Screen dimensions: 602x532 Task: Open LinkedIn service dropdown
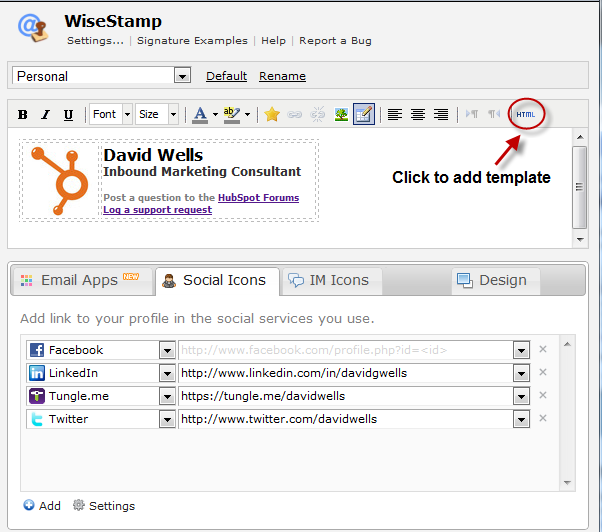167,373
